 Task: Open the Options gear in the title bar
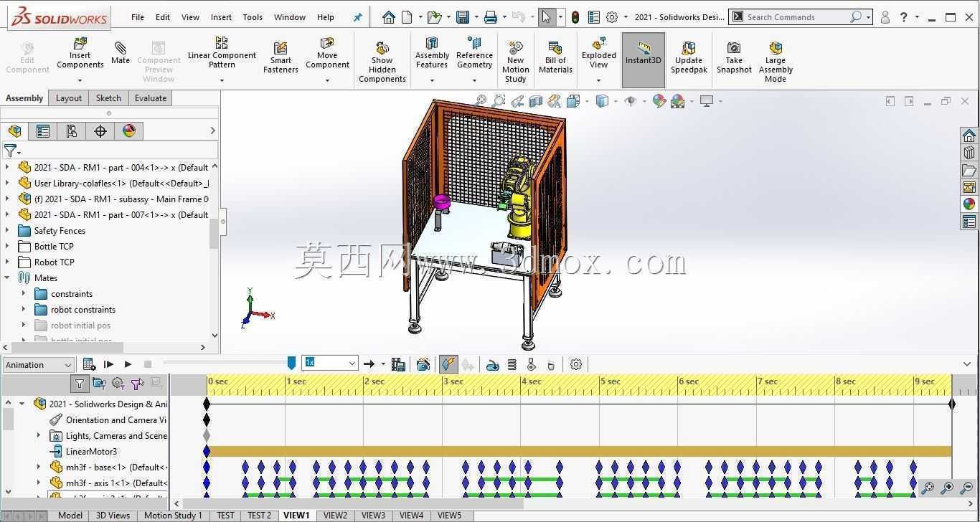click(x=612, y=17)
